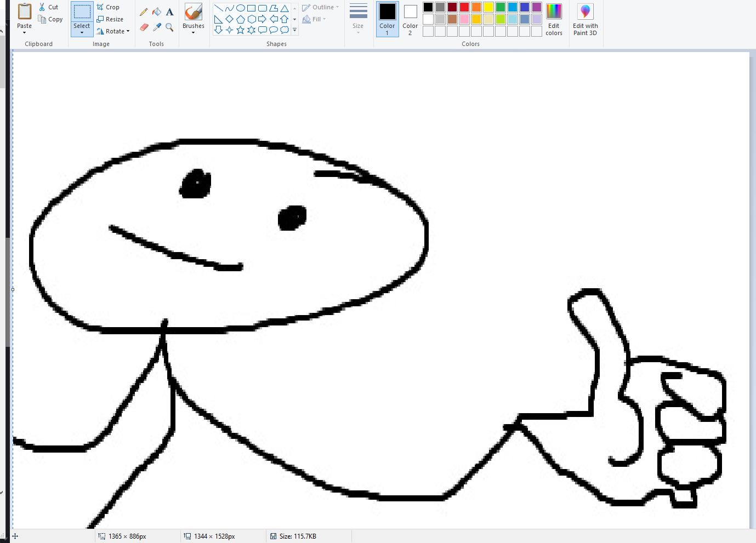Pick the Left arrow shape
Viewport: 756px width, 543px height.
274,19
